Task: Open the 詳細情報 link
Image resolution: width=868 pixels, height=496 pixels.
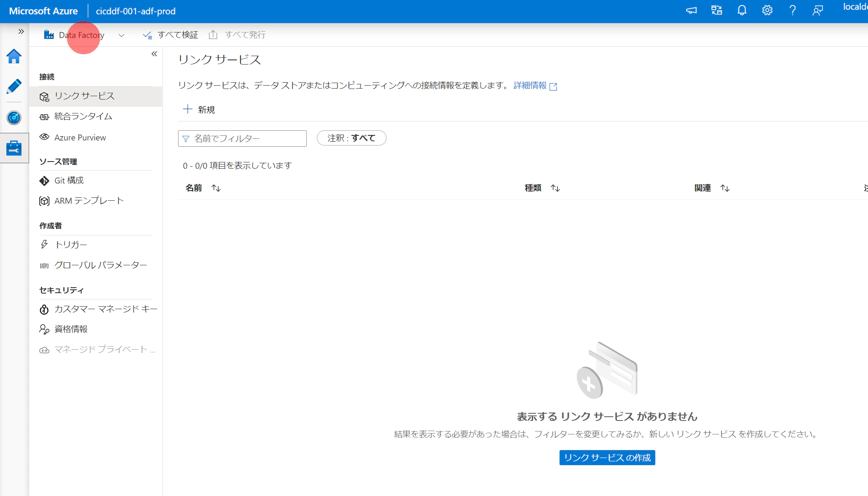Action: click(x=530, y=86)
